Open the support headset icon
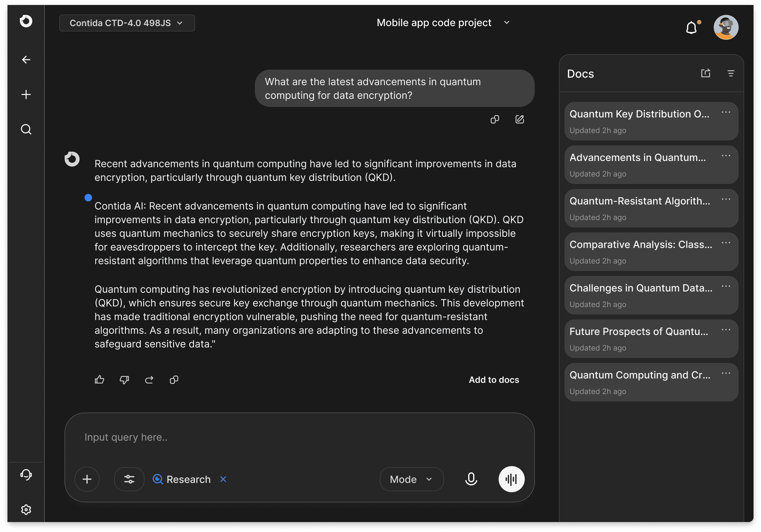Image resolution: width=761 pixels, height=532 pixels. pyautogui.click(x=26, y=475)
